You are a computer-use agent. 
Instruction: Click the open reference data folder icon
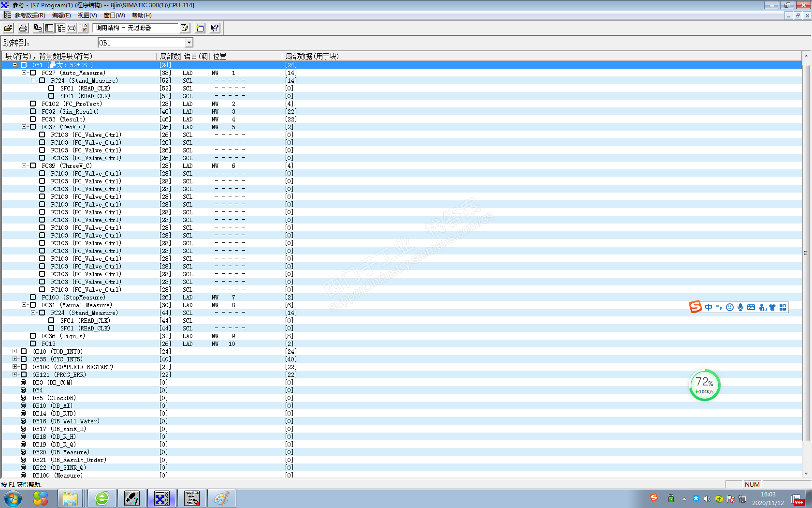[9, 28]
